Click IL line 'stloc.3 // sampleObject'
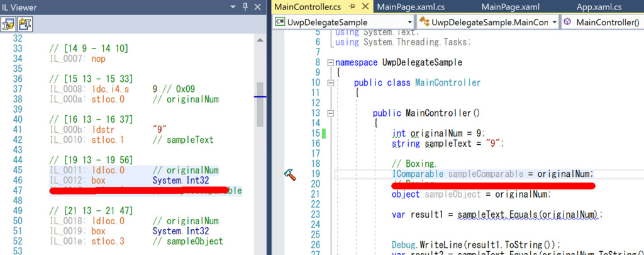This screenshot has height=255, width=644. point(136,241)
